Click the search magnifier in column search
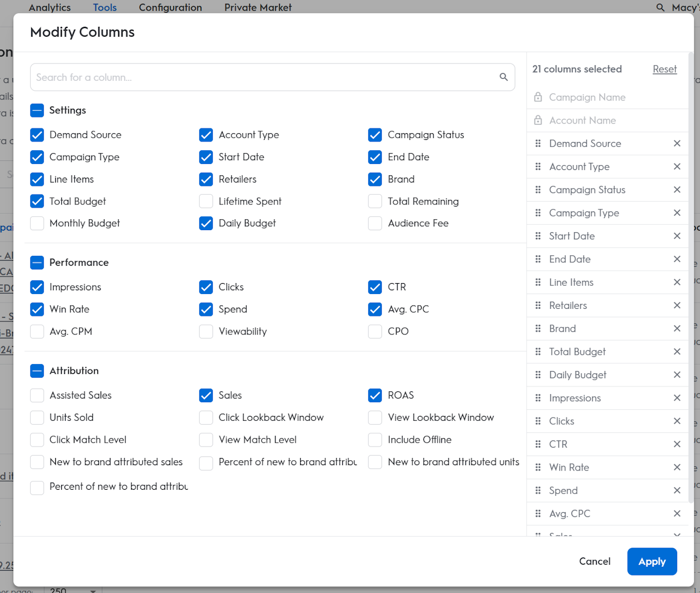The width and height of the screenshot is (700, 593). pyautogui.click(x=504, y=77)
